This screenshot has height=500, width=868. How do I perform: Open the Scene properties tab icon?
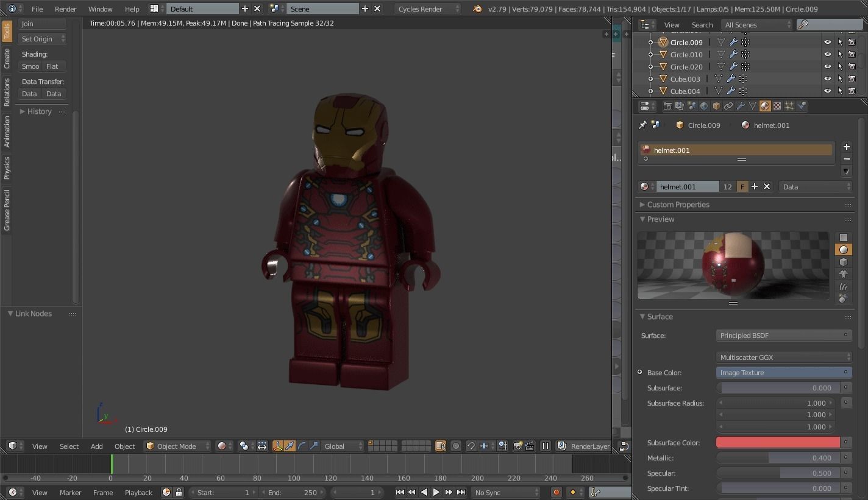click(691, 106)
